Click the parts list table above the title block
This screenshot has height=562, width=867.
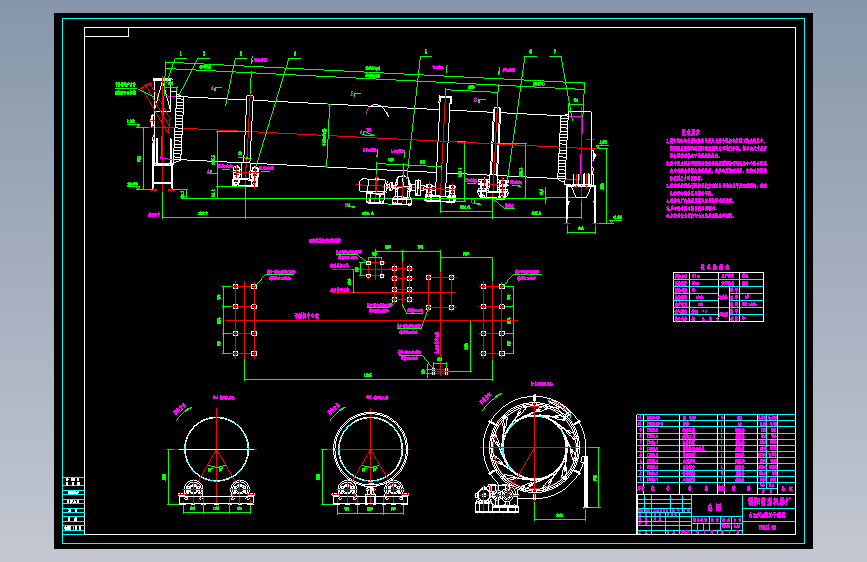[715, 454]
